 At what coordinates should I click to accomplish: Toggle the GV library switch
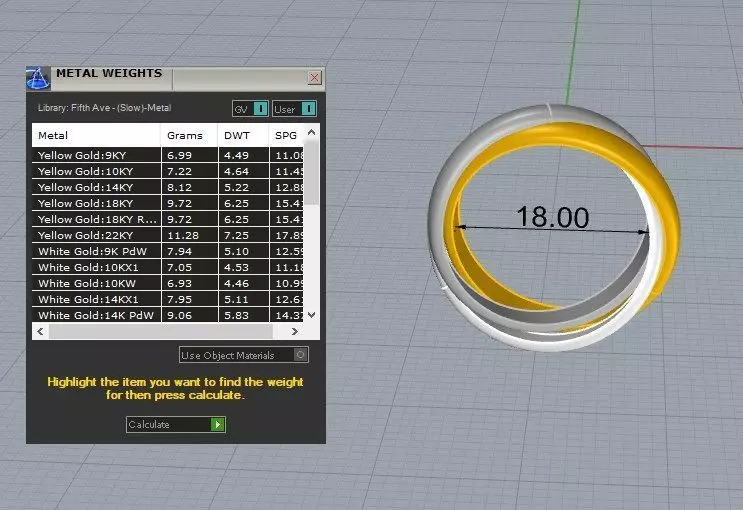[251, 109]
